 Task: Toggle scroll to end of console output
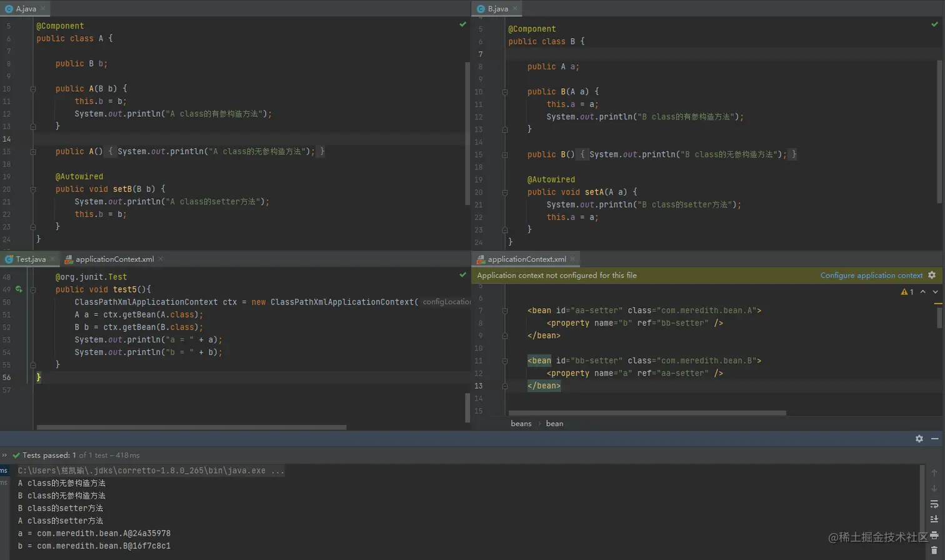[x=934, y=519]
